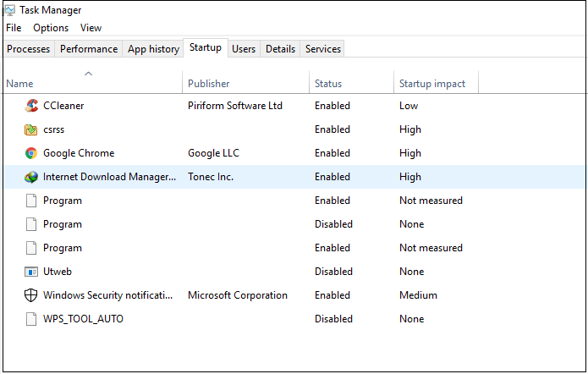Select the WPS_TOOL_AUTO row

(x=83, y=319)
